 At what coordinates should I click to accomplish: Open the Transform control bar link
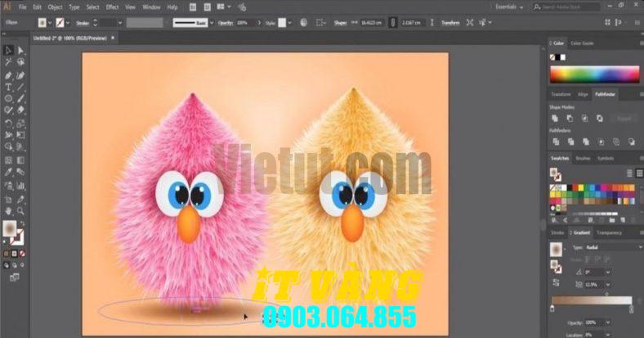click(x=450, y=23)
